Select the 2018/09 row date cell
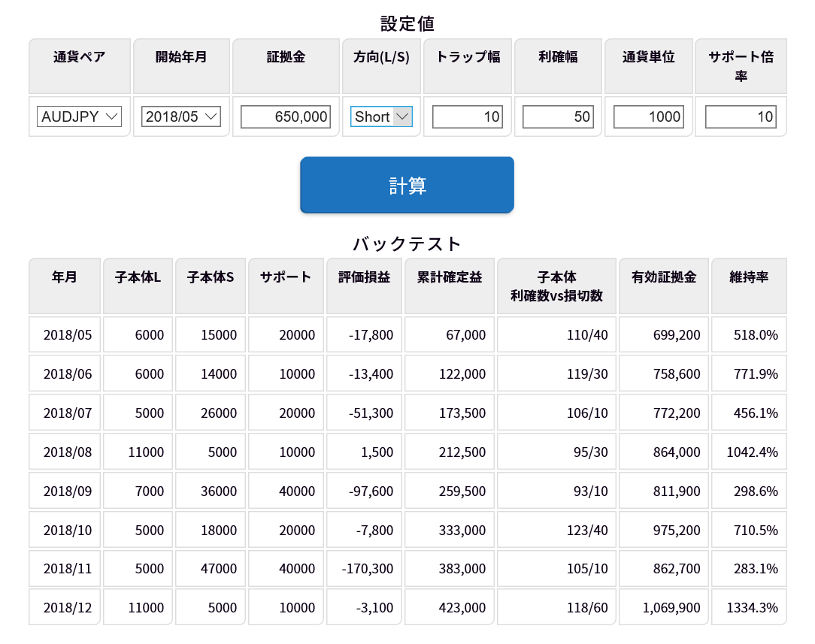This screenshot has height=644, width=815. (x=65, y=491)
